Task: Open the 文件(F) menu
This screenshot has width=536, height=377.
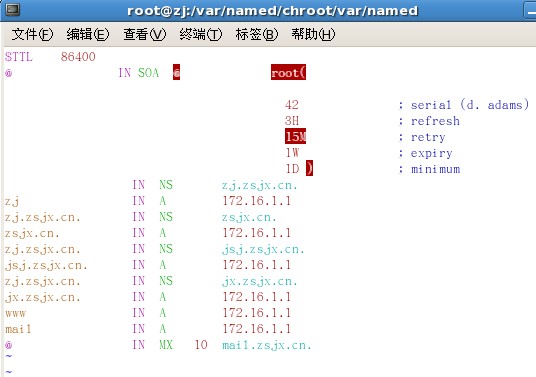Action: (32, 34)
